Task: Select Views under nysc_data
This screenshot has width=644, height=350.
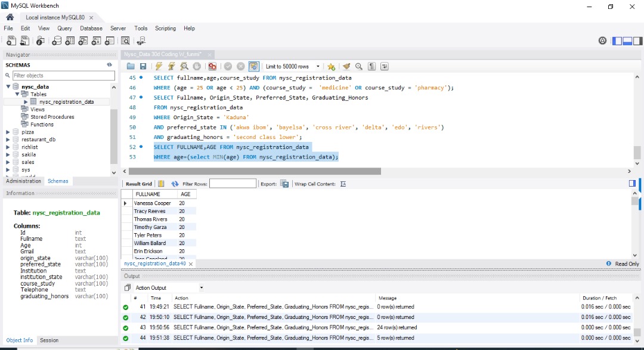Action: coord(38,109)
